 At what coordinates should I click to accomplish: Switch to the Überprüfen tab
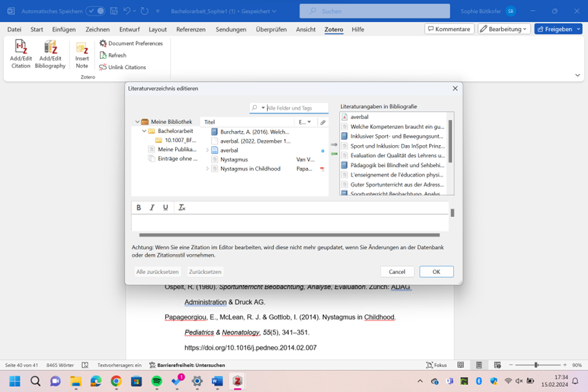[271, 29]
